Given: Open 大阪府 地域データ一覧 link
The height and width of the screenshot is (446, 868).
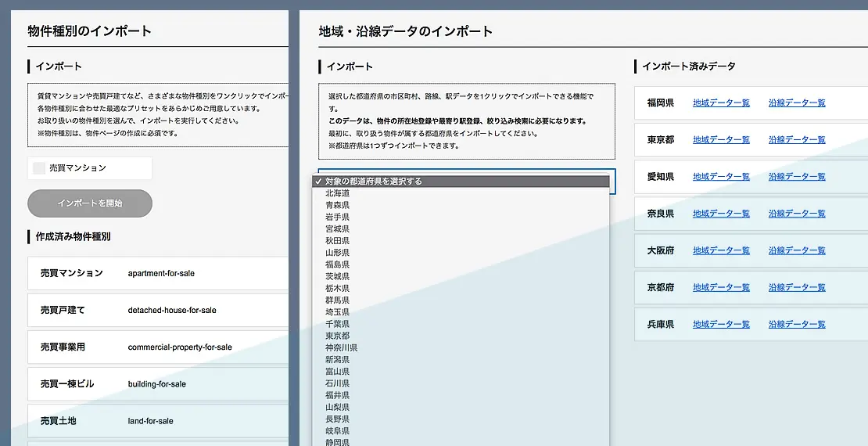Looking at the screenshot, I should click(721, 250).
